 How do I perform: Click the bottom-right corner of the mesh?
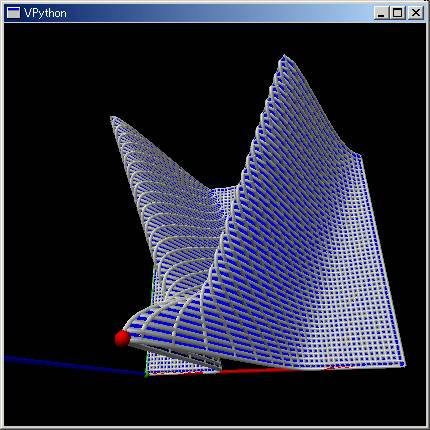[x=403, y=364]
